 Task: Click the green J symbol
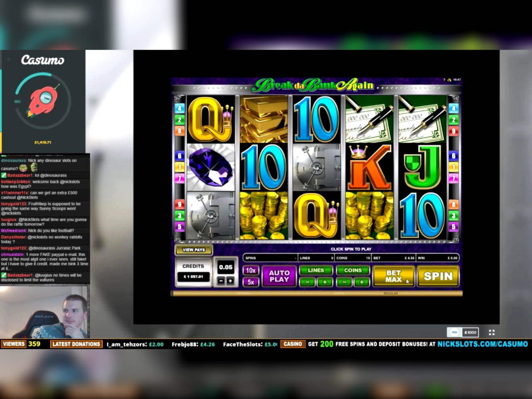click(422, 167)
